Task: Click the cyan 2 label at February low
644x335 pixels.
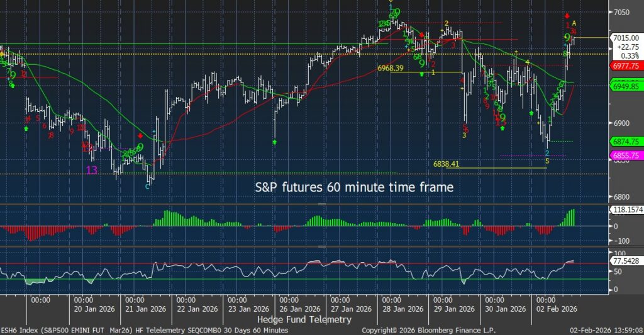Action: 547,153
